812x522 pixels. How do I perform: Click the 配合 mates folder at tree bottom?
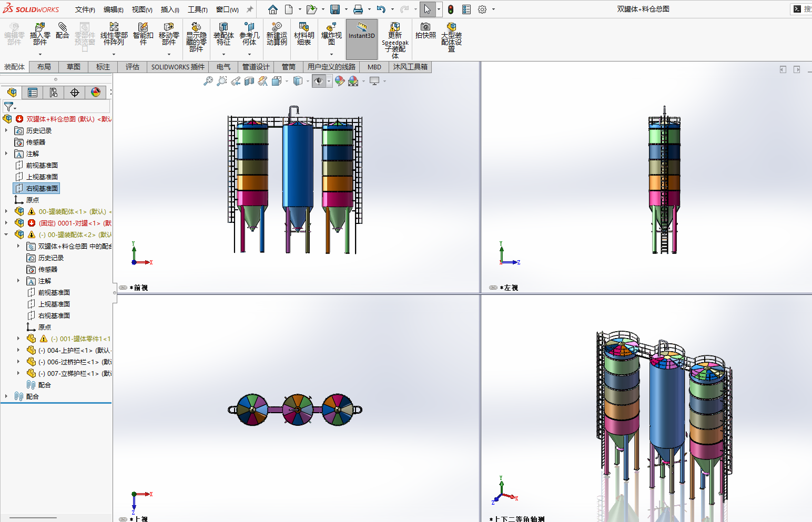(33, 396)
